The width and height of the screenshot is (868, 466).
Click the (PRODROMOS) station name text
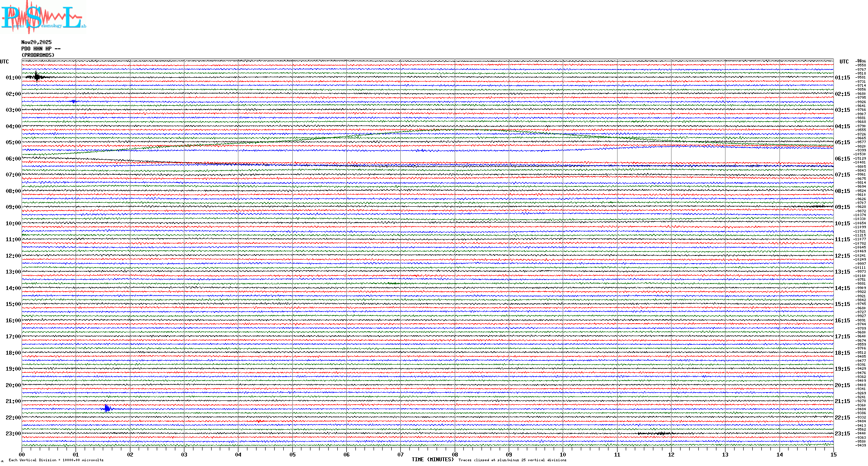click(x=38, y=55)
